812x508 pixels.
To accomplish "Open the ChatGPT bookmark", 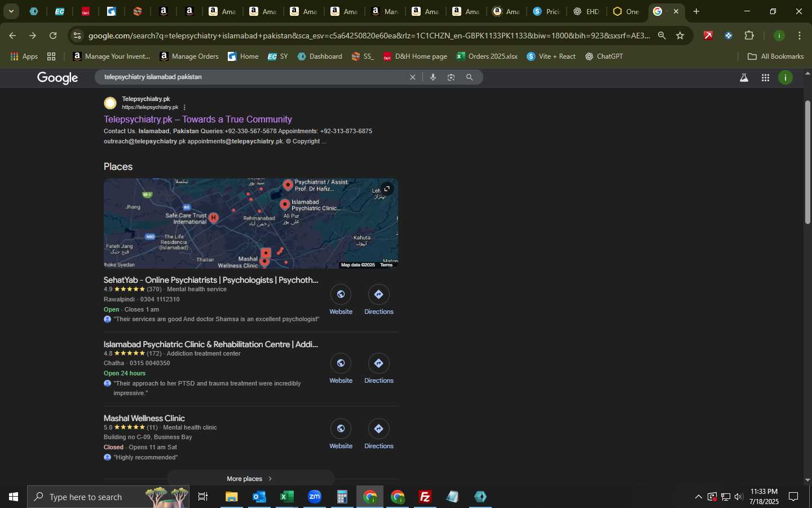I will [x=604, y=56].
